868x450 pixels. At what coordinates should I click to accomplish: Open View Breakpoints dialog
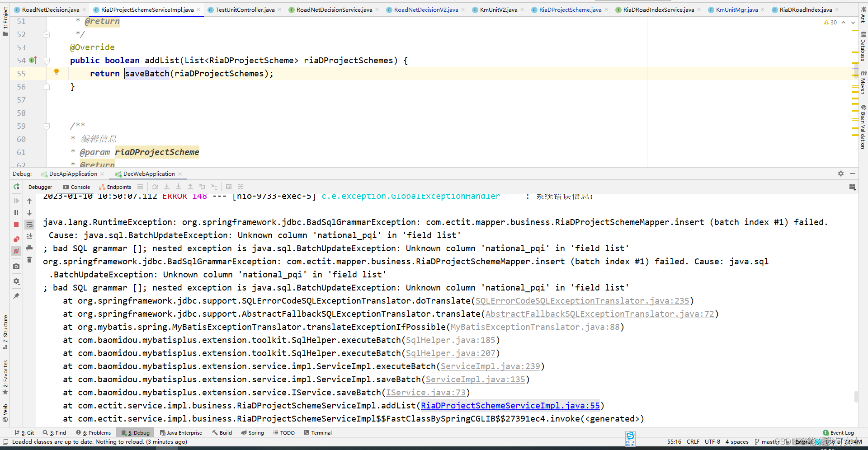point(16,239)
